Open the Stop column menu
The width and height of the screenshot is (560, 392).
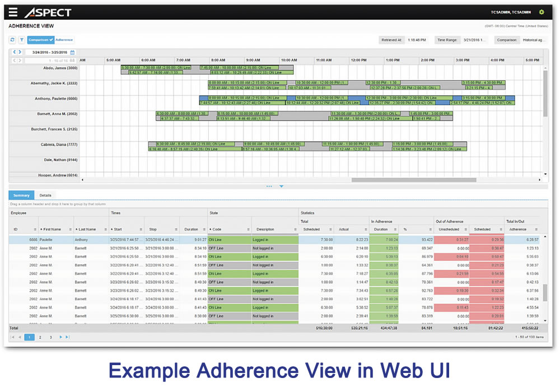(x=176, y=230)
